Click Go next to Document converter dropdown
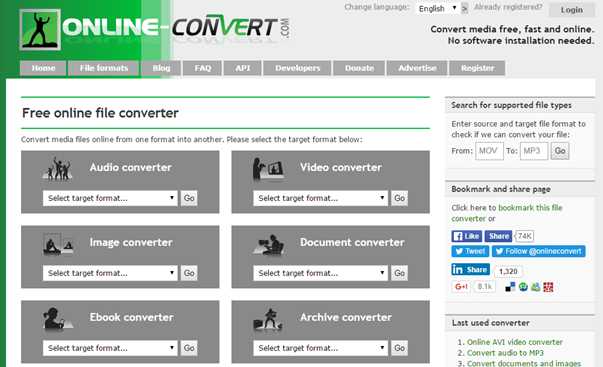This screenshot has width=603, height=367. pos(399,273)
